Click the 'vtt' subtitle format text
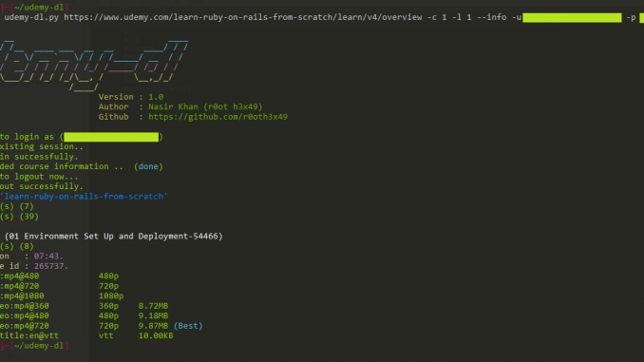 [106, 335]
